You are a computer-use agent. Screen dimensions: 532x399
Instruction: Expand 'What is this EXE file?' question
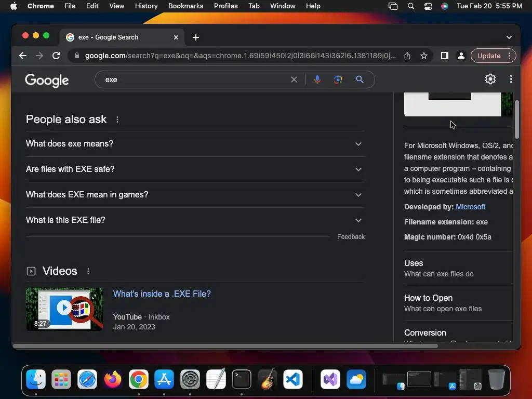coord(195,220)
